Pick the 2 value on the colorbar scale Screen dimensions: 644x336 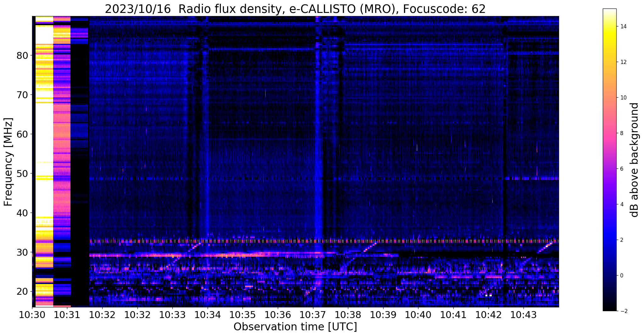621,240
